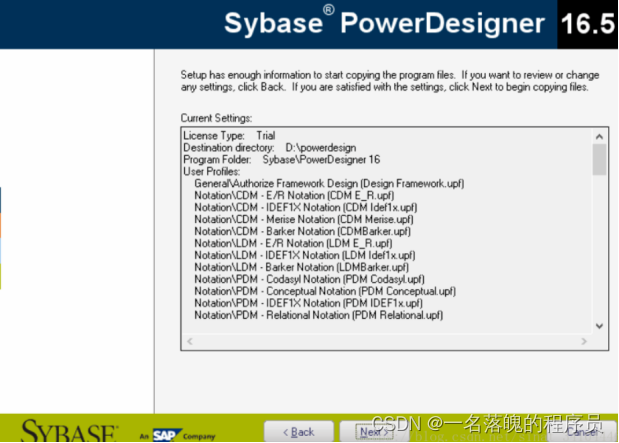
Task: Select the 'Notation\LDM - Barker Notation' line
Action: point(302,267)
